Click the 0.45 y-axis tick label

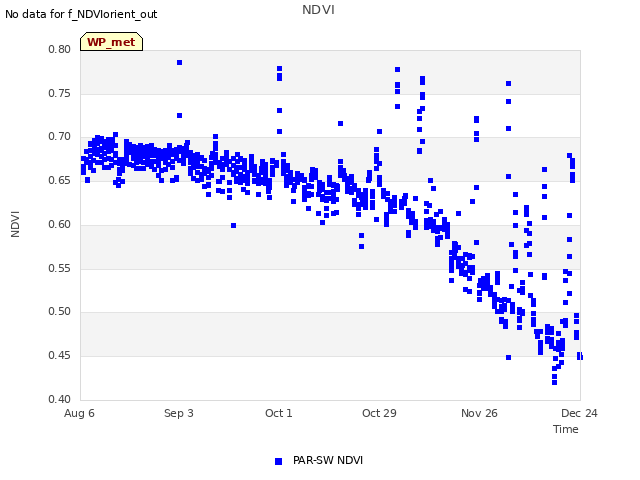(60, 356)
